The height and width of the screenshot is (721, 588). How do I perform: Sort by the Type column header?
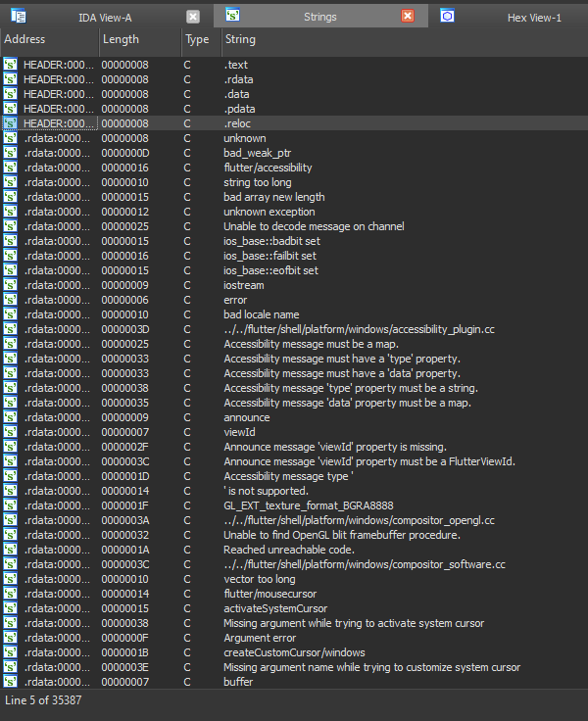tap(202, 39)
